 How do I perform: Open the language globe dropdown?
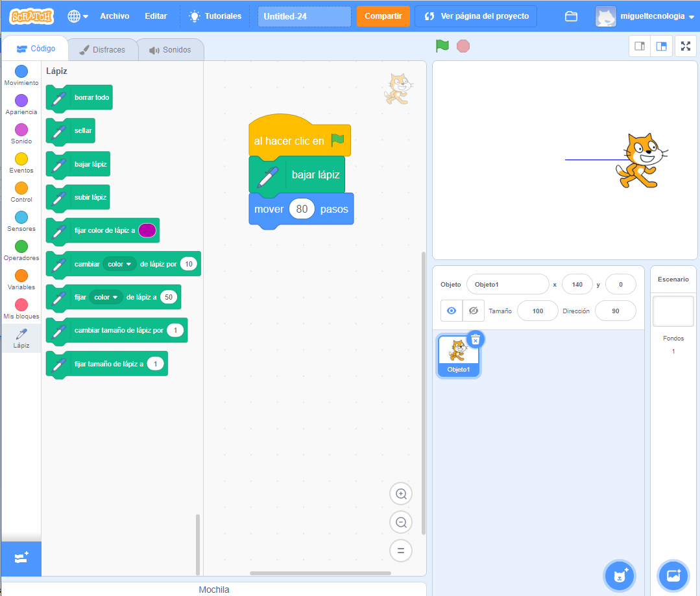pyautogui.click(x=78, y=16)
